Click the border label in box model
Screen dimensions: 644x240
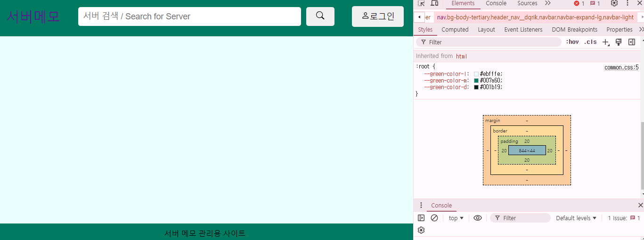click(x=500, y=131)
